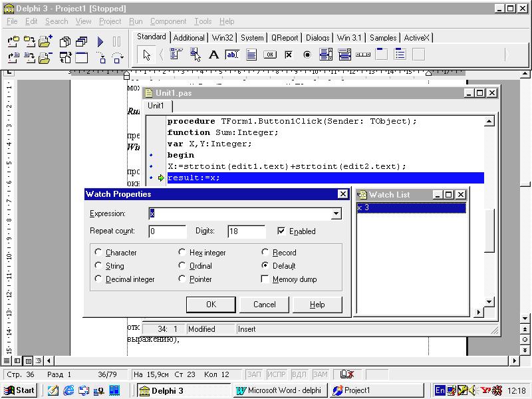Image resolution: width=532 pixels, height=399 pixels.
Task: Click Select Form from List icon
Action: [81, 41]
